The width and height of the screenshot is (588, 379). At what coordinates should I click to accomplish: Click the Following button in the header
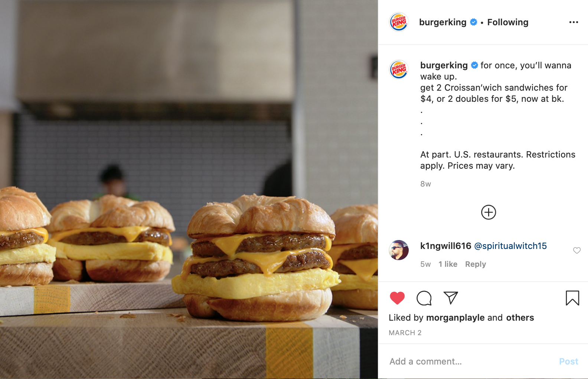(507, 22)
